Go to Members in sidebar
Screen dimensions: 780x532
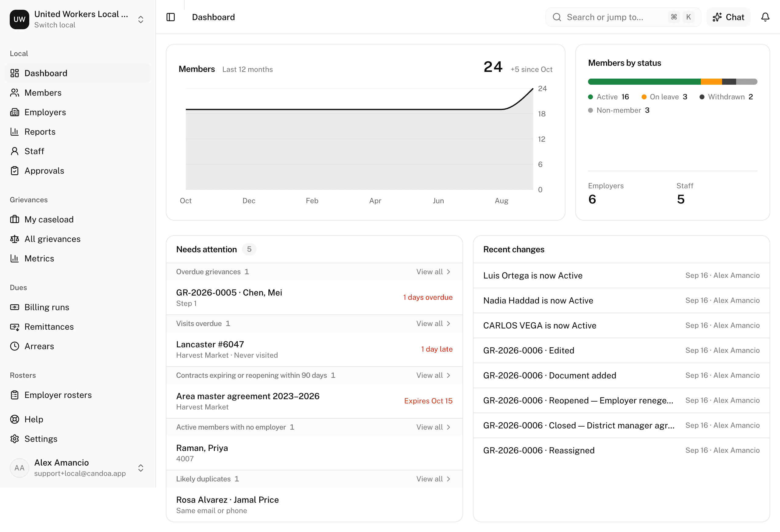(x=77, y=93)
